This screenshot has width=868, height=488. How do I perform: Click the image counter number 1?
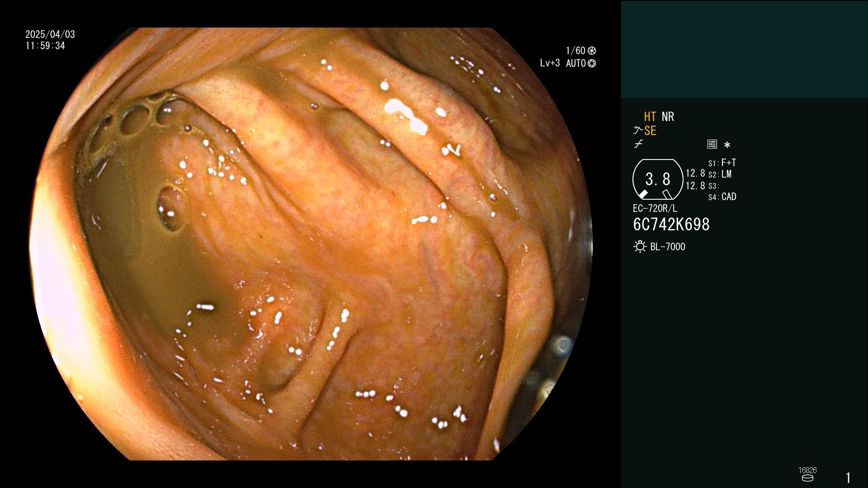click(x=848, y=478)
